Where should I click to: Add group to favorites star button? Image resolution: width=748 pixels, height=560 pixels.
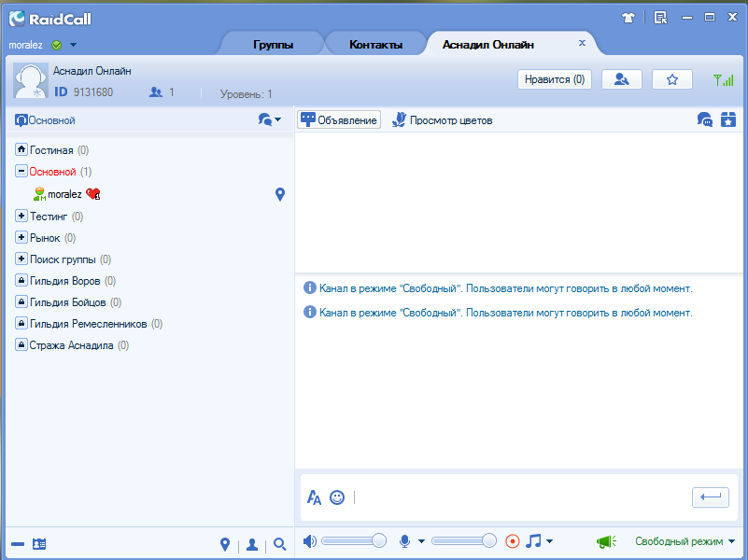coord(672,79)
